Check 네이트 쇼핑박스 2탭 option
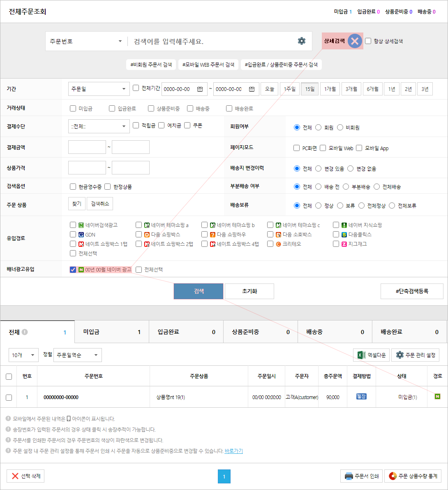This screenshot has width=448, height=490. [x=139, y=244]
